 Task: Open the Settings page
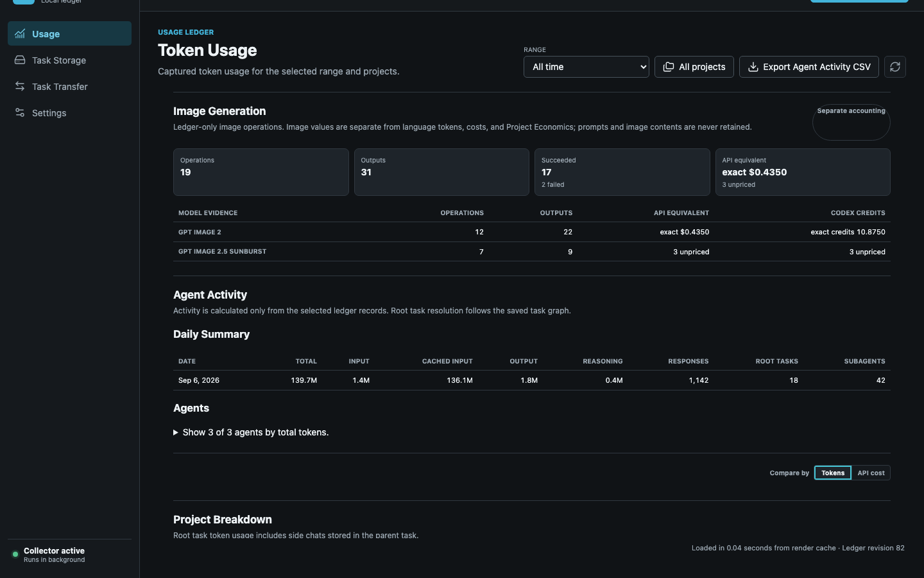69,113
